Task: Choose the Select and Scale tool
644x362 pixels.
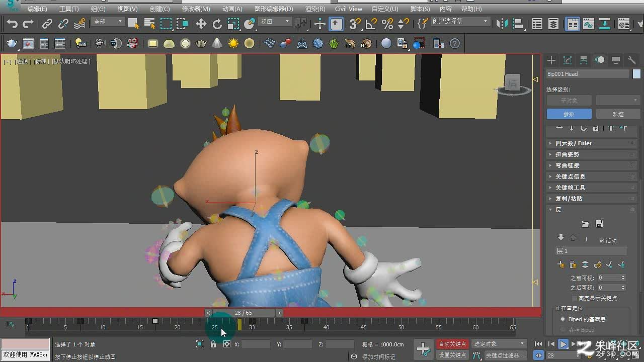Action: tap(233, 24)
